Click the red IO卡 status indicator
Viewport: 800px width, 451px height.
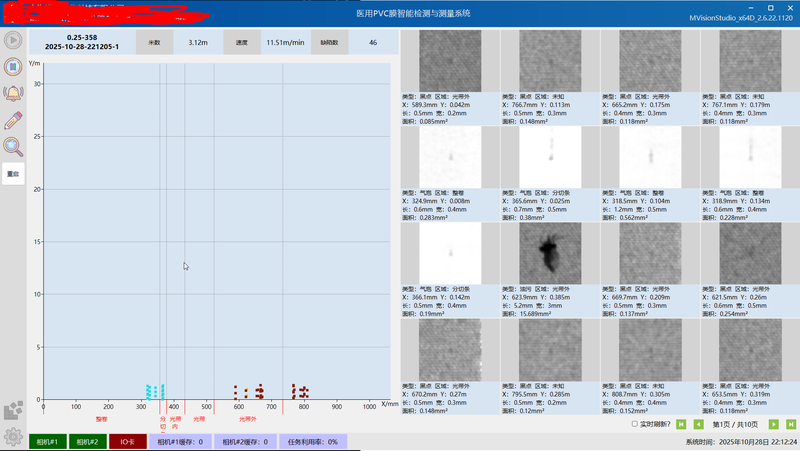coord(128,441)
